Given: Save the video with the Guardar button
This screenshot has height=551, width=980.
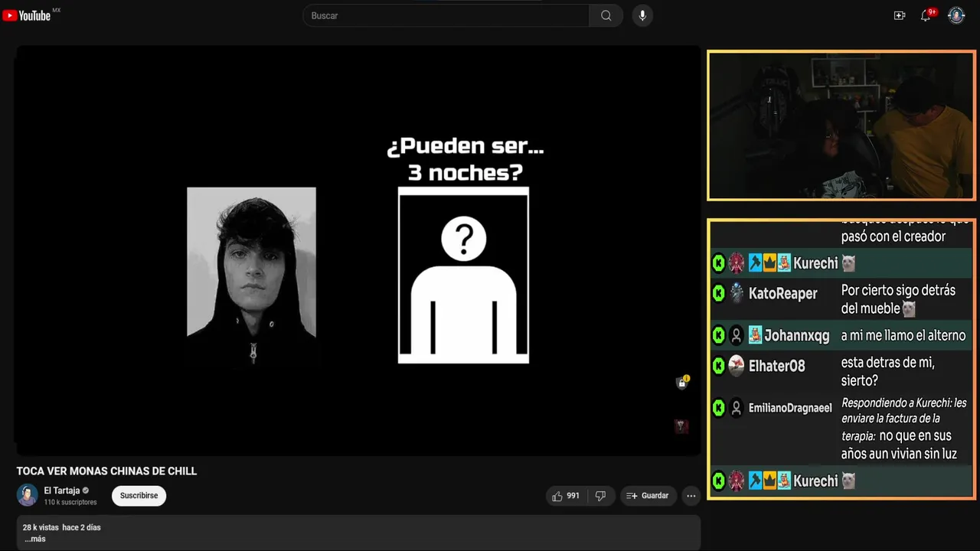Looking at the screenshot, I should pos(648,496).
